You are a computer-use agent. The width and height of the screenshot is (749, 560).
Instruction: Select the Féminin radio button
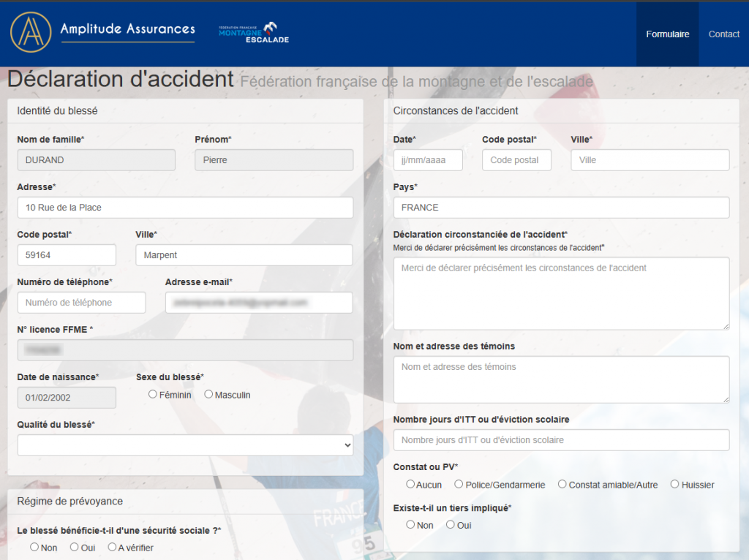(x=152, y=394)
